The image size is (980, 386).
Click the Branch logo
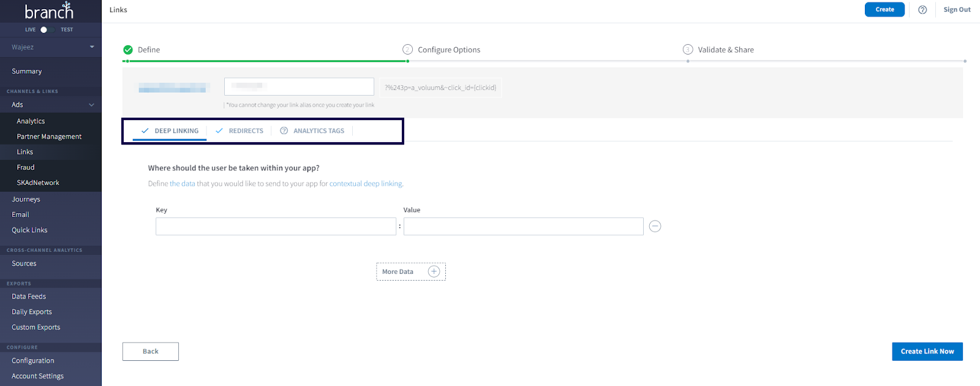(49, 11)
